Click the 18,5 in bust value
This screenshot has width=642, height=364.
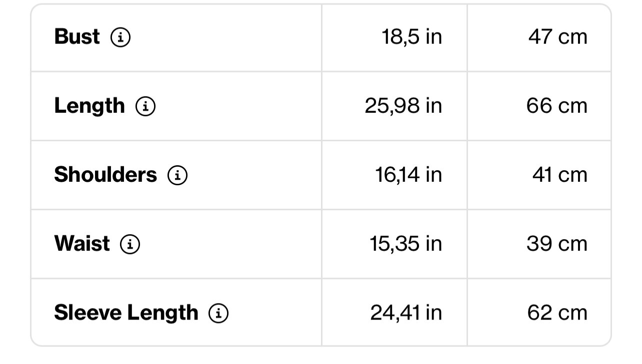[412, 37]
